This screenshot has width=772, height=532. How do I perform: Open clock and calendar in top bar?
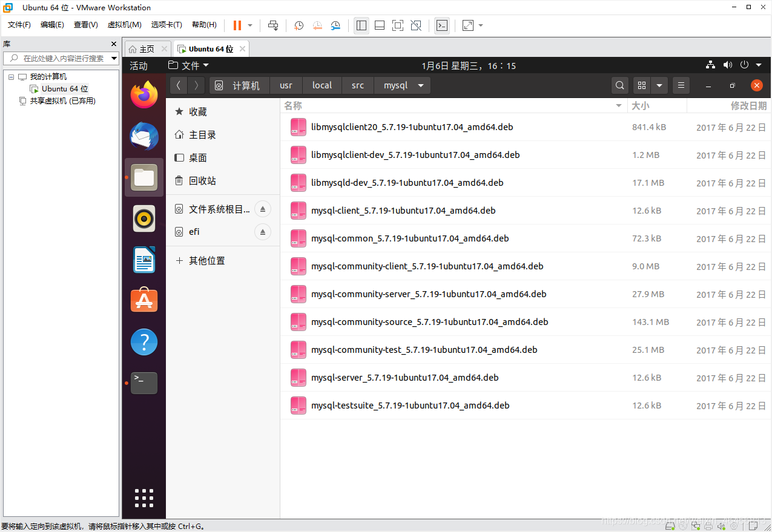(x=469, y=65)
